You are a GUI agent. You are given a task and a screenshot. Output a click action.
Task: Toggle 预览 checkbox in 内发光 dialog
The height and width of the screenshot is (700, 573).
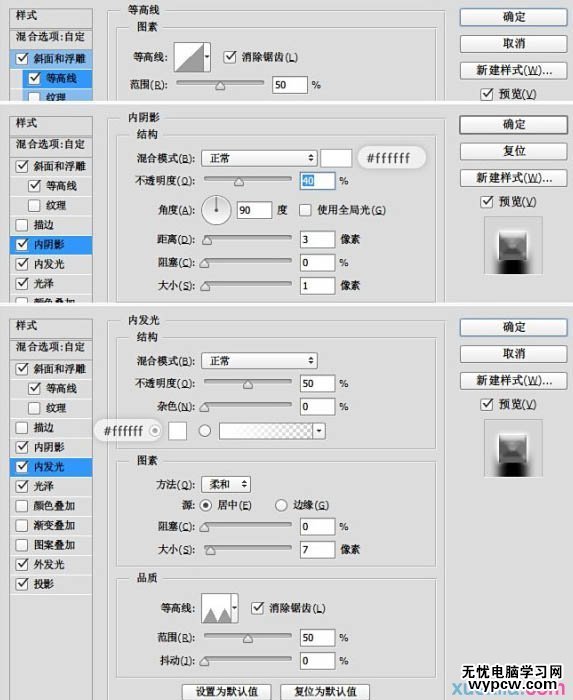coord(487,404)
